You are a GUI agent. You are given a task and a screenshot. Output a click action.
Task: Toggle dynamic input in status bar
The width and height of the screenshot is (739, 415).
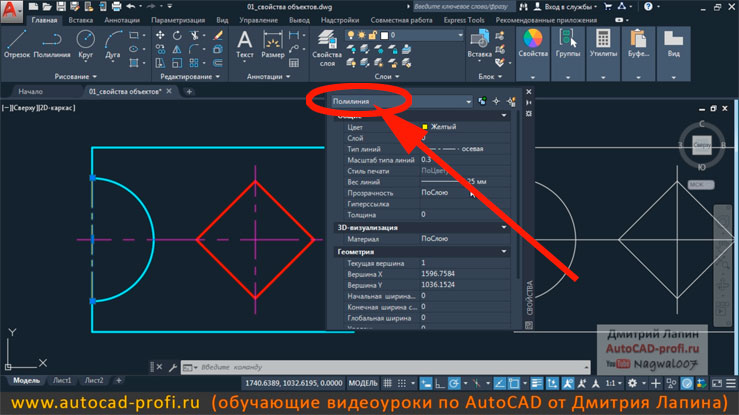tap(426, 383)
